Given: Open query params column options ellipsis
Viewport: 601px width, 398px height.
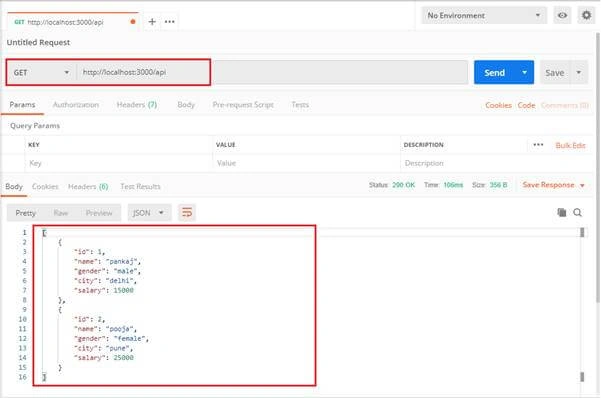Looking at the screenshot, I should 538,145.
